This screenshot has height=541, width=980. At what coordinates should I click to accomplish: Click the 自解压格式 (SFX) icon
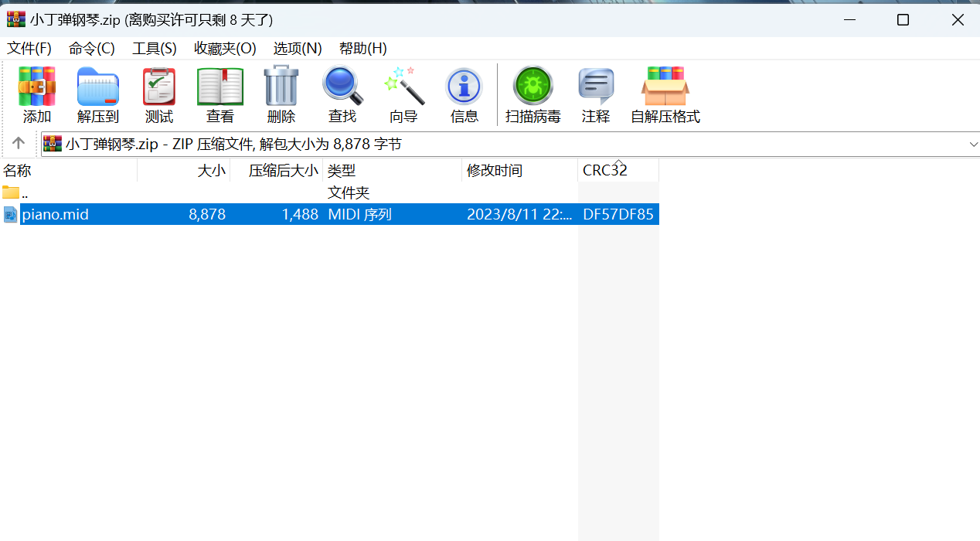665,87
